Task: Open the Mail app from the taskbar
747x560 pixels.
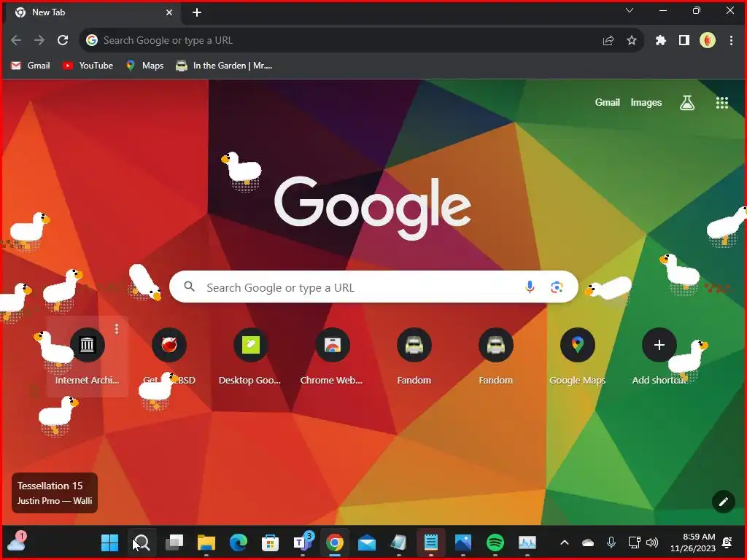Action: point(367,542)
